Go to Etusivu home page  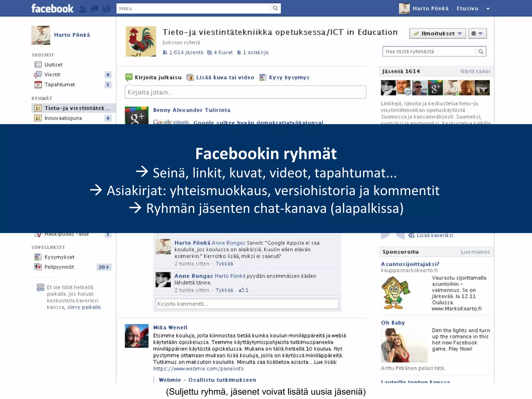467,9
